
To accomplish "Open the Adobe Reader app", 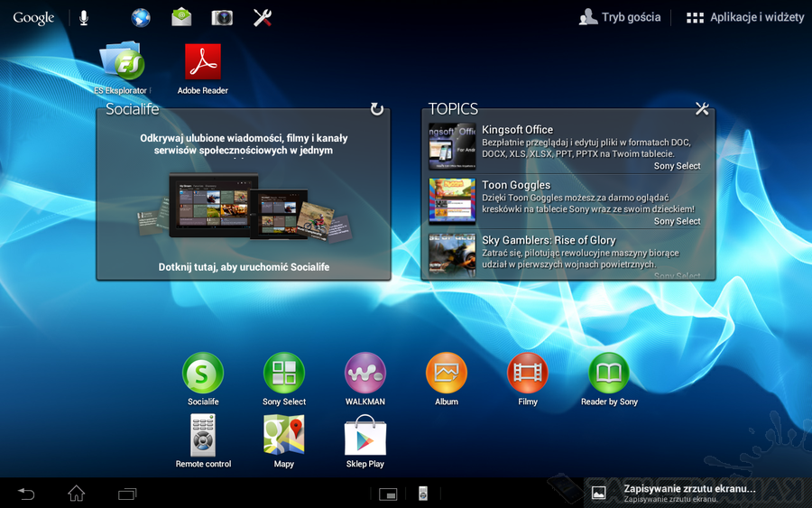I will tap(202, 69).
